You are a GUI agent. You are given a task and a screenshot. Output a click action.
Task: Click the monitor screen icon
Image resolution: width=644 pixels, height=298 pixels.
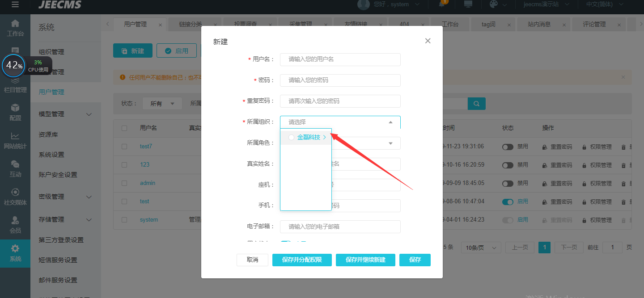point(468,4)
